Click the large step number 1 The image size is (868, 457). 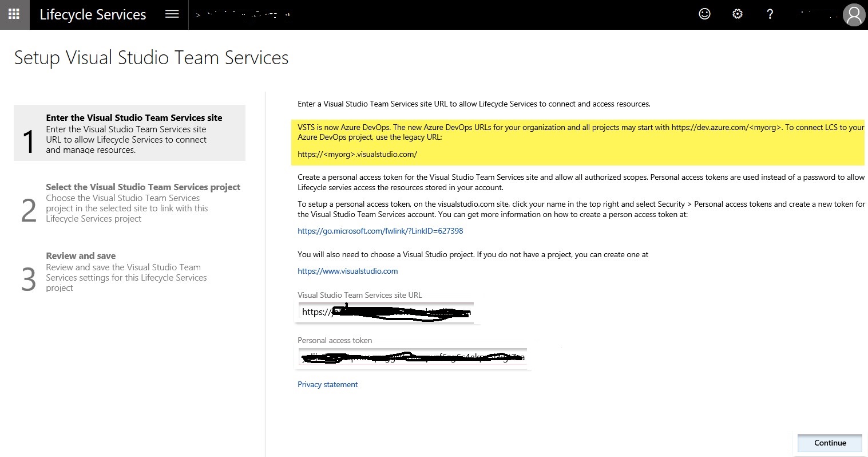click(29, 141)
